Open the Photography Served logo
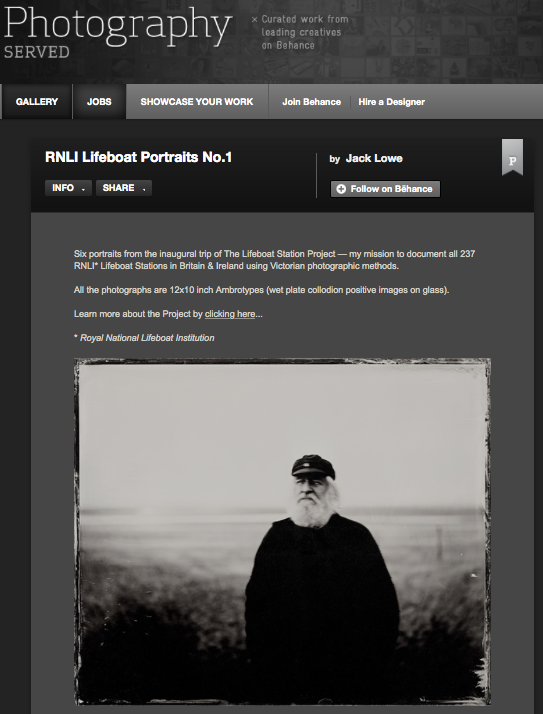Image resolution: width=543 pixels, height=714 pixels. (x=118, y=32)
